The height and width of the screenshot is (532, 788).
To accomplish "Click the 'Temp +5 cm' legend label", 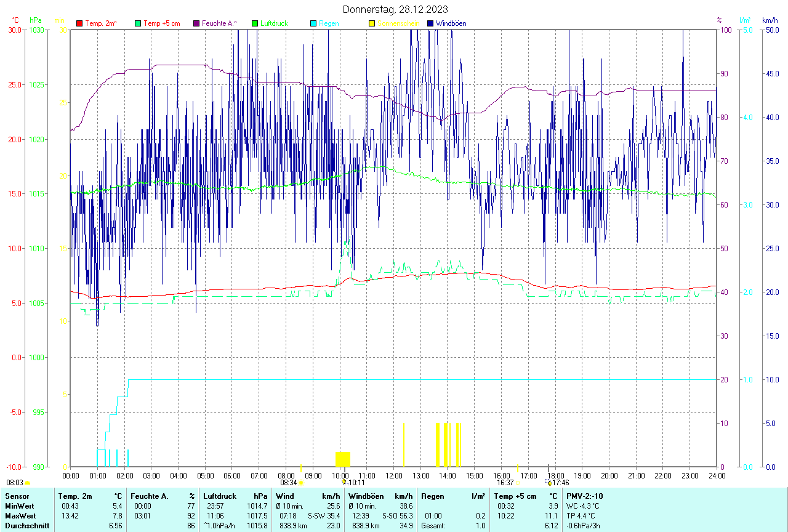I will (162, 23).
